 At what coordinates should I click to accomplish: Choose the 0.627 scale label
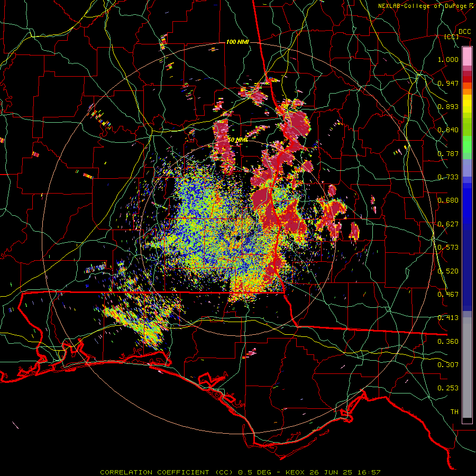448,224
